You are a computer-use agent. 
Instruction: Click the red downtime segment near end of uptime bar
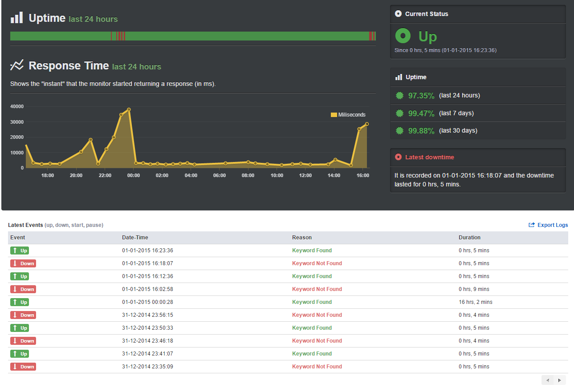[371, 36]
